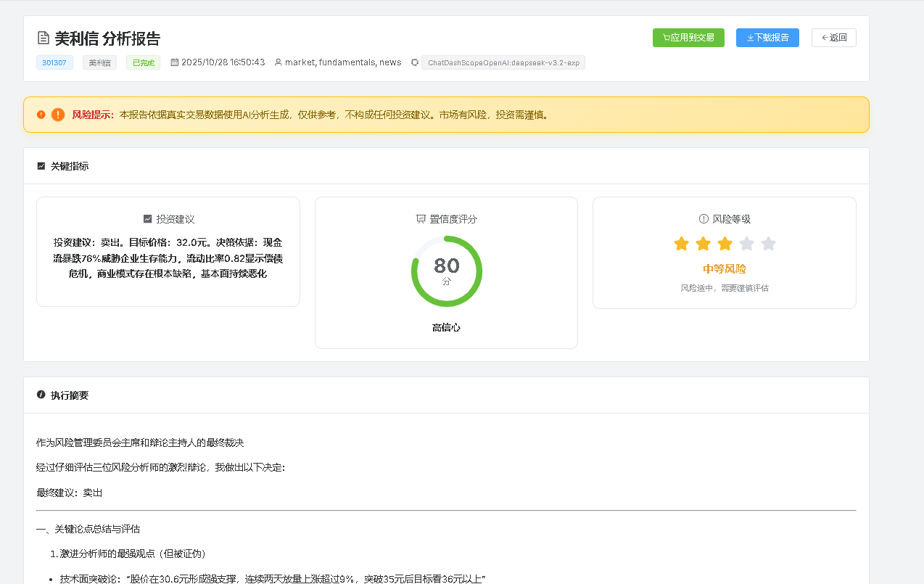Click the info icon beside 执行摘要
Image resolution: width=924 pixels, height=584 pixels.
(x=41, y=395)
